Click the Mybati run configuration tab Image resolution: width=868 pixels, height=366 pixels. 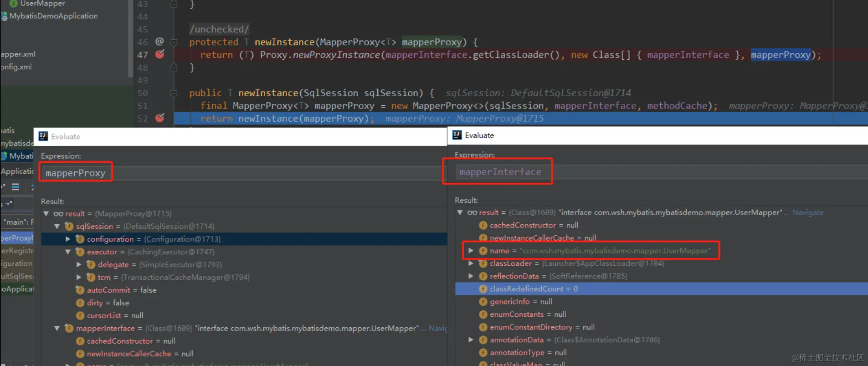(17, 156)
